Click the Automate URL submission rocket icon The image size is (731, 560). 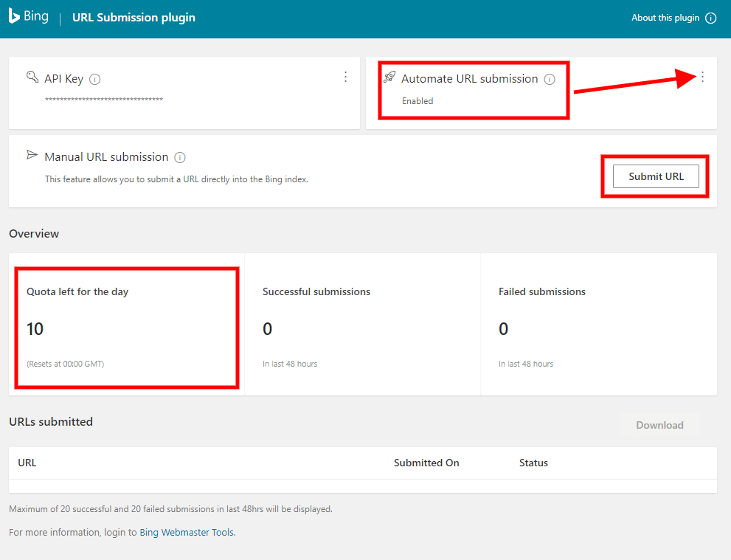(x=389, y=77)
